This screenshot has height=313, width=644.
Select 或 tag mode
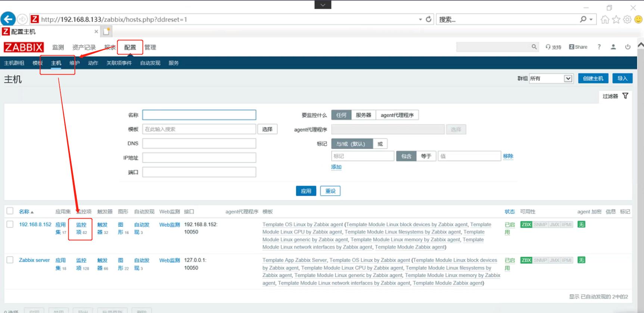380,144
